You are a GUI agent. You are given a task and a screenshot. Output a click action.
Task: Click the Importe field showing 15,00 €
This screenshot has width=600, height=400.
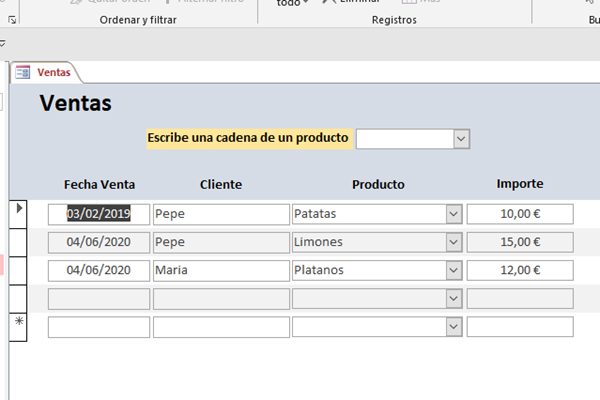coord(519,242)
